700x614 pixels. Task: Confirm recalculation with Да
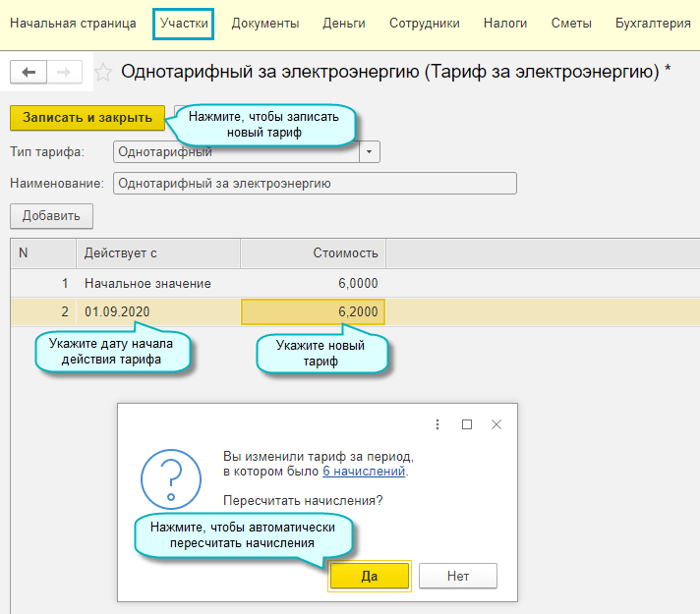pos(370,576)
